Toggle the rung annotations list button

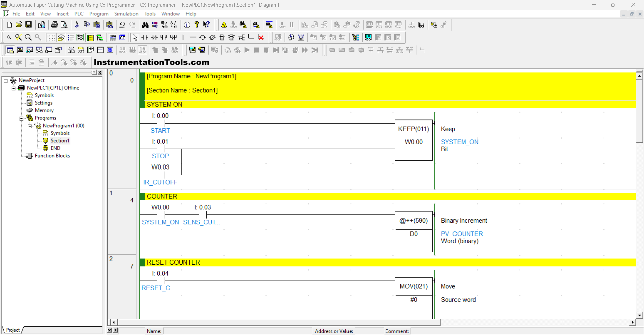pyautogui.click(x=71, y=37)
